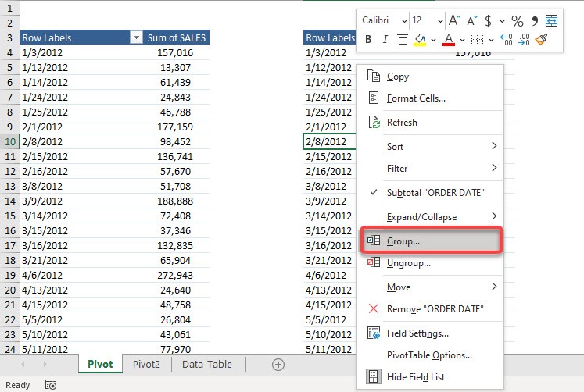Select cell with 272,943 sales value
Viewport: 584px width, 392px height.
(175, 275)
